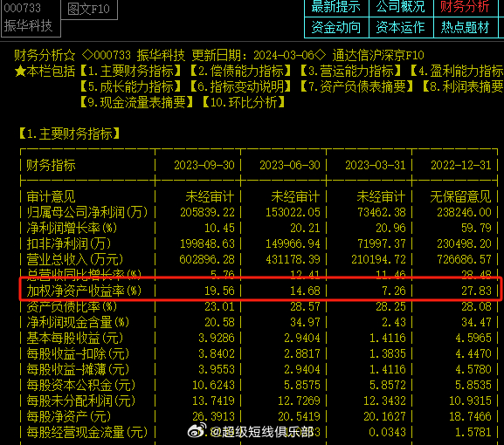
Task: Click the 财务指标 column header
Action: click(51, 166)
